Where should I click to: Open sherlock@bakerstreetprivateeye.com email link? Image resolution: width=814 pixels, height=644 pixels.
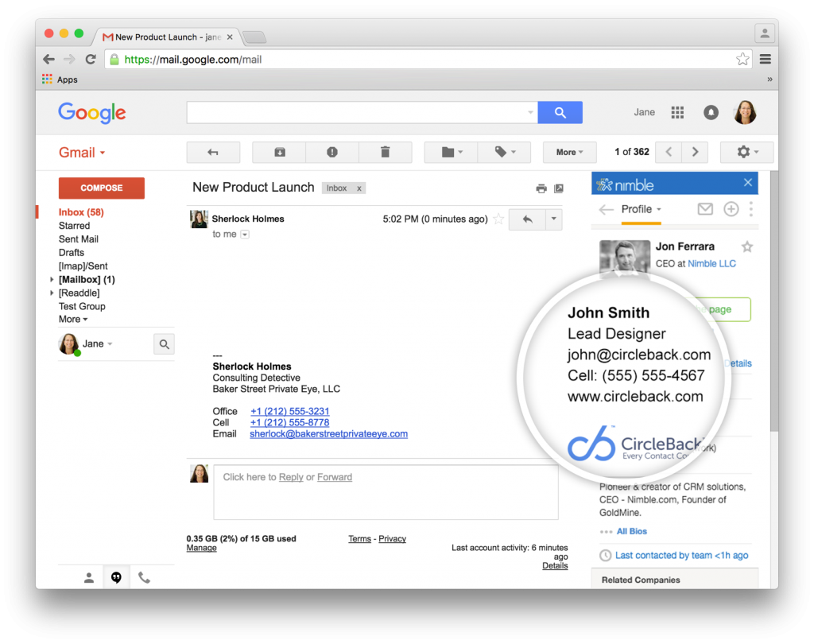tap(328, 433)
